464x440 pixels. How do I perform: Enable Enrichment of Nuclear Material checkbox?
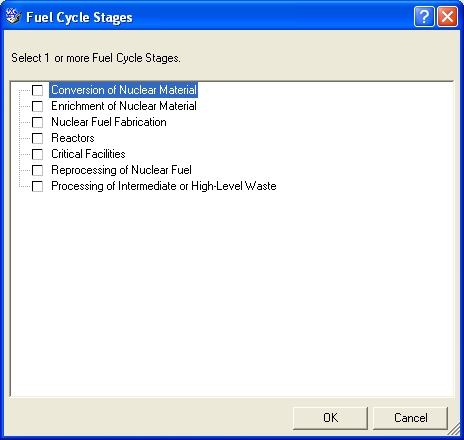pos(37,106)
